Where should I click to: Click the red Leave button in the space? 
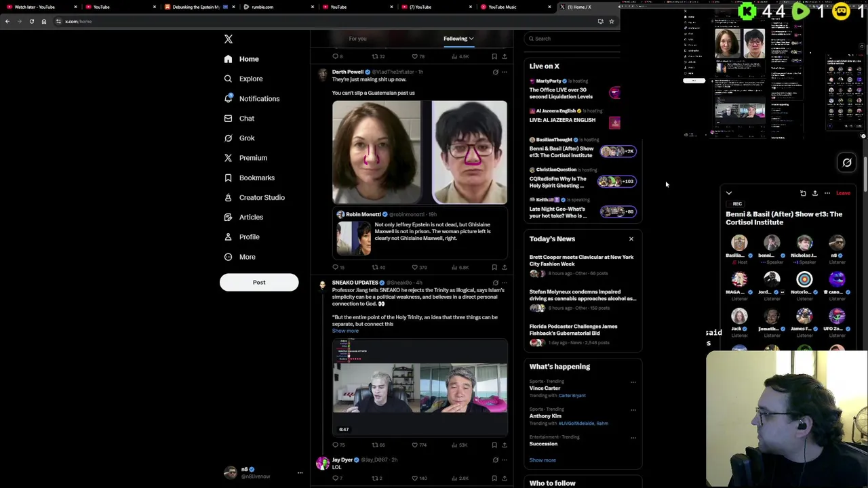[x=843, y=193]
